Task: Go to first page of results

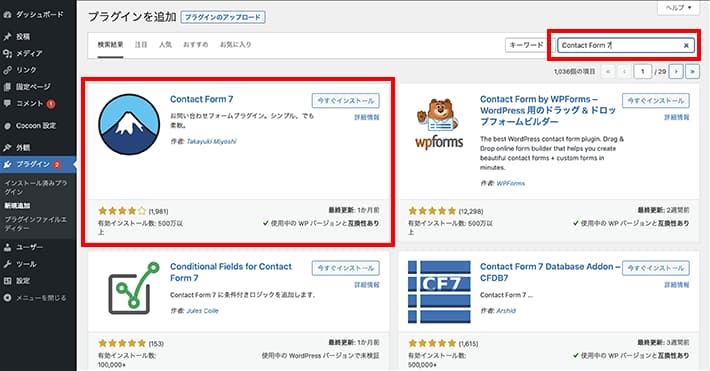Action: tap(608, 72)
